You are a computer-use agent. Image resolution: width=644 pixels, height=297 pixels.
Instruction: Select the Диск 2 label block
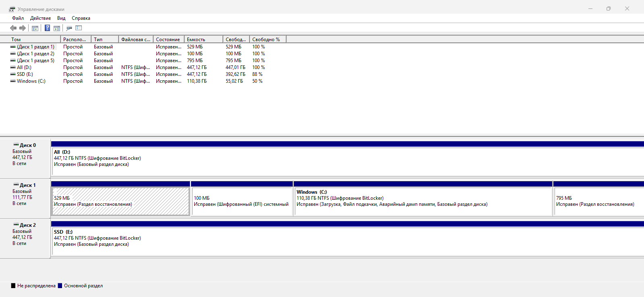coord(25,238)
